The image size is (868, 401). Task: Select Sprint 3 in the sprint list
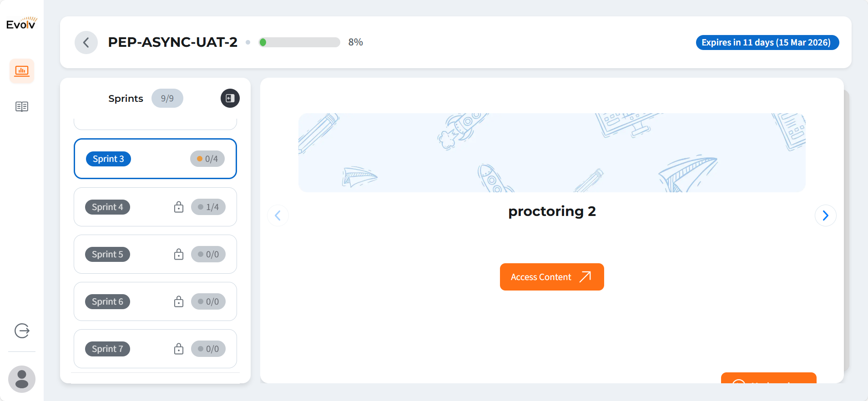108,159
